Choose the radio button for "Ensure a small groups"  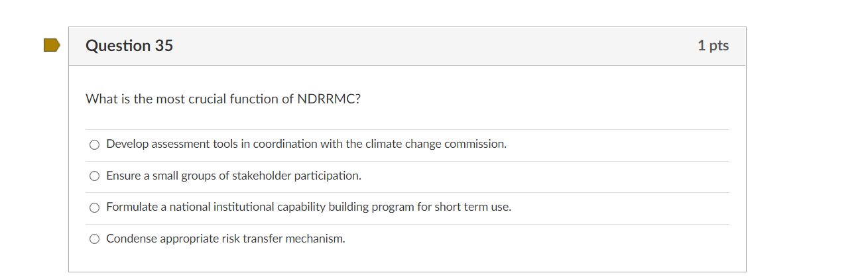click(95, 176)
